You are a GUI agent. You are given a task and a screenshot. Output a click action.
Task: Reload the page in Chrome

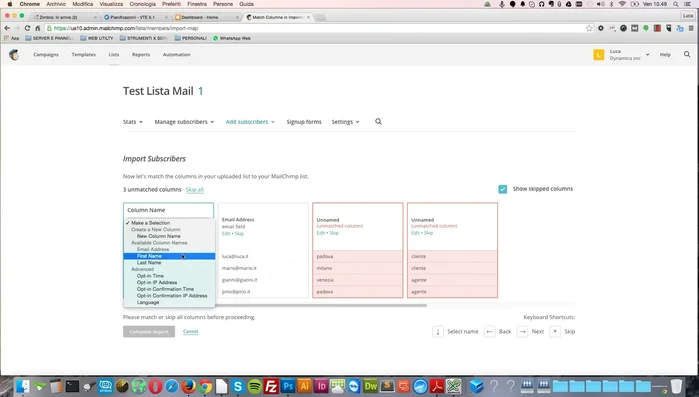27,28
